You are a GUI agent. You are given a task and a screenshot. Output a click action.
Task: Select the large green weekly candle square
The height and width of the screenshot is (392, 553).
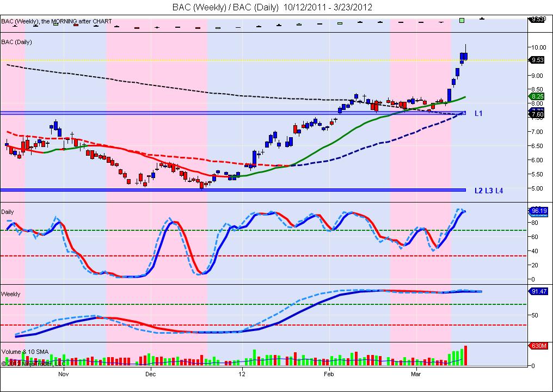[462, 21]
